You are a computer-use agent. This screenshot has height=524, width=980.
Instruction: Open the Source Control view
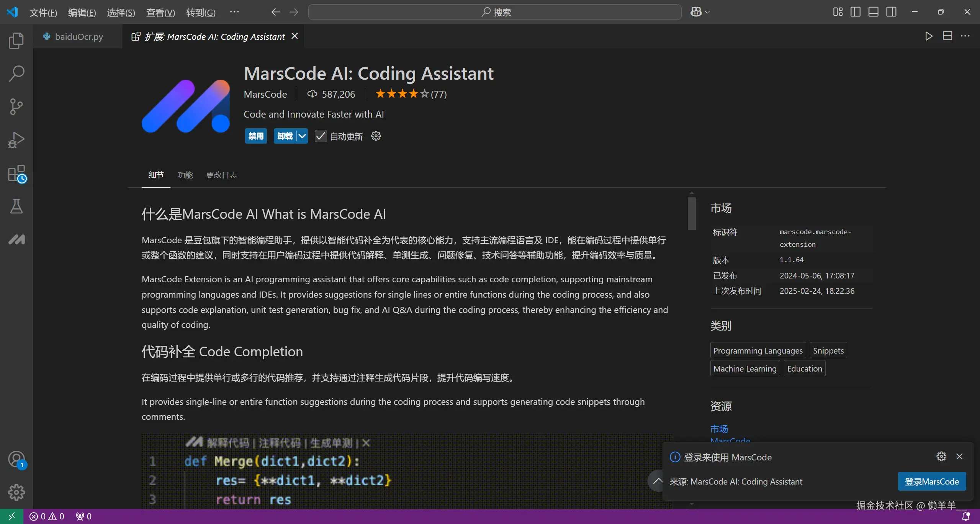click(x=16, y=106)
